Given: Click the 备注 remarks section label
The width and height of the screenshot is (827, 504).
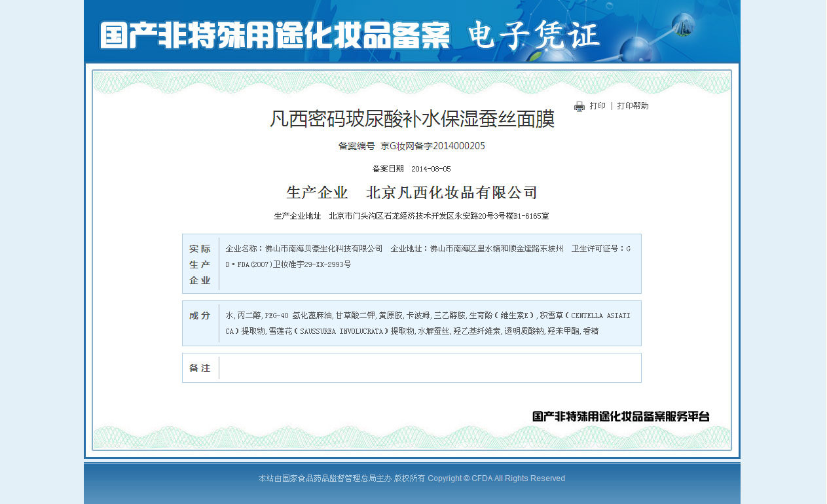Looking at the screenshot, I should point(200,369).
